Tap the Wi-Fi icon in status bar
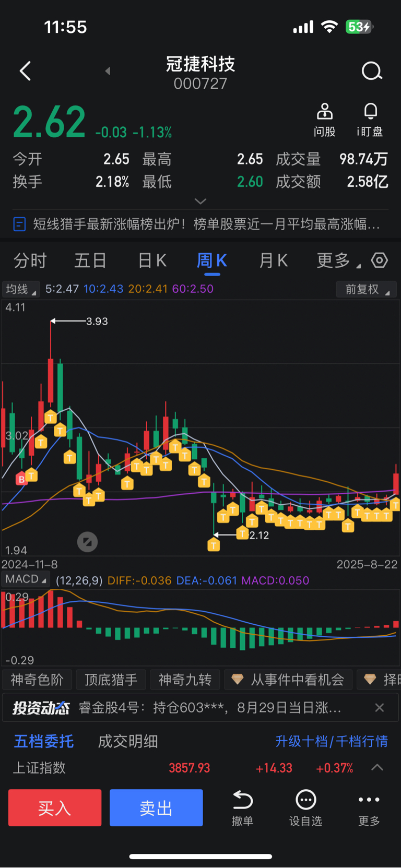 [x=329, y=27]
